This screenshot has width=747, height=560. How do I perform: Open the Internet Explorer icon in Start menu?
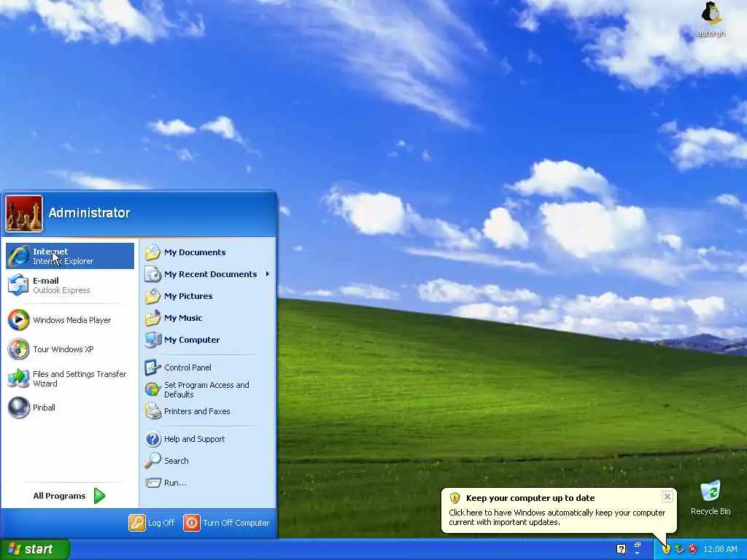(18, 256)
